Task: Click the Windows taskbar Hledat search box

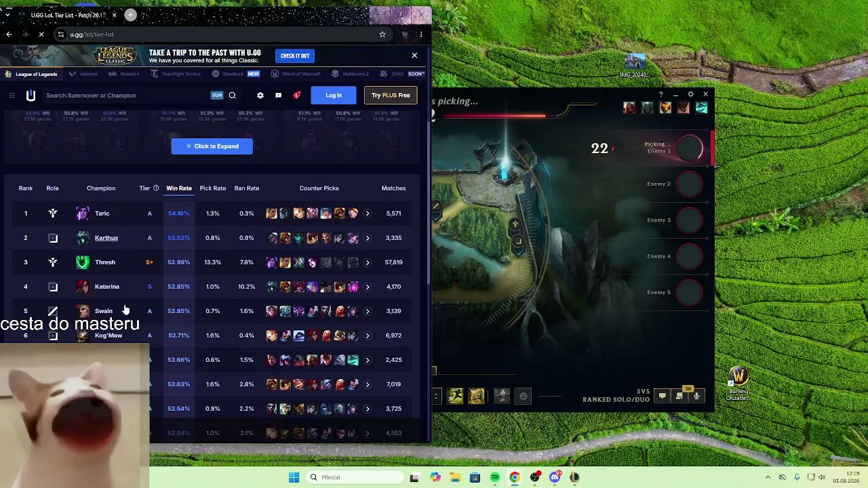Action: coord(354,477)
